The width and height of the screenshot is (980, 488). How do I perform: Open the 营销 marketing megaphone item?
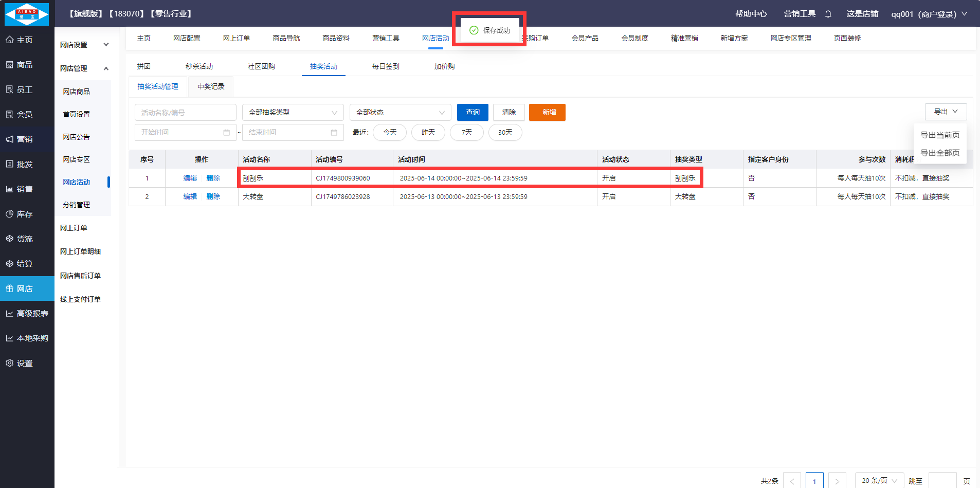(x=19, y=139)
